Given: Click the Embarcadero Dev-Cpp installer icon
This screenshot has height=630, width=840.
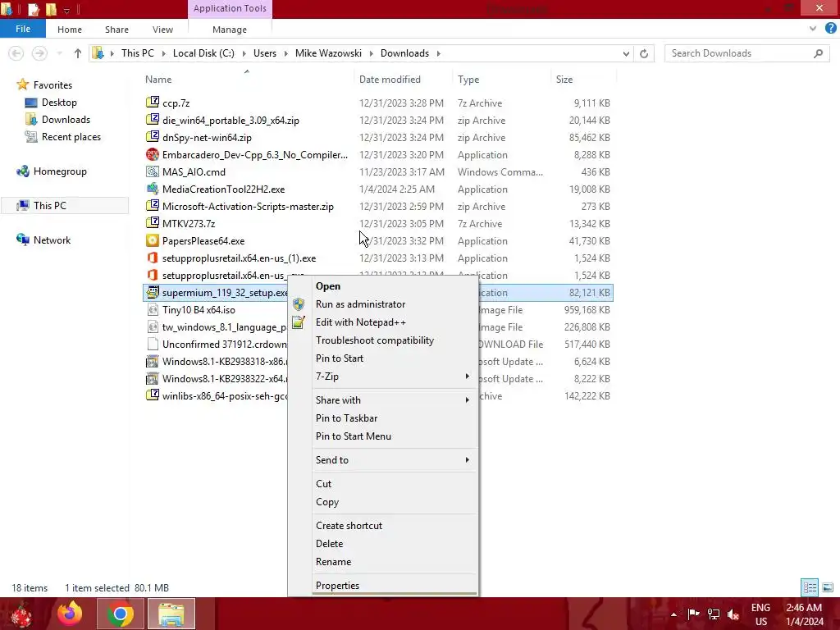Looking at the screenshot, I should click(153, 154).
